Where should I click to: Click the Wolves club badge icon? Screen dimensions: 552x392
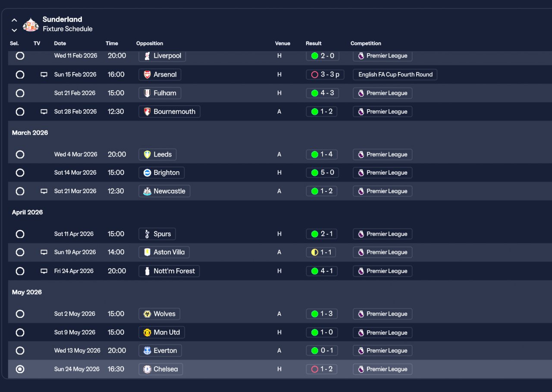click(x=147, y=314)
